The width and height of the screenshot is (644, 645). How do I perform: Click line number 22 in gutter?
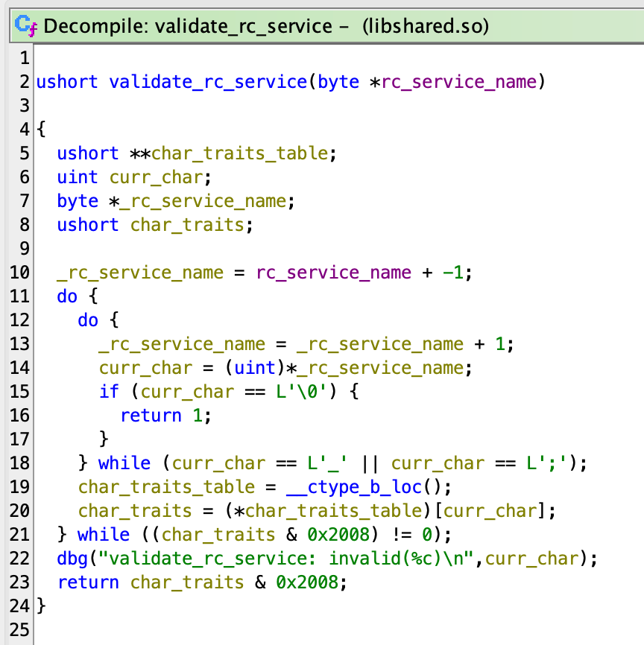[19, 559]
